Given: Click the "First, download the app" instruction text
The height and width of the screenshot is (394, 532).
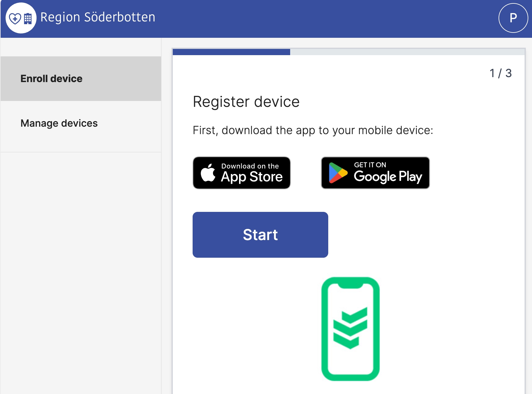Looking at the screenshot, I should [x=313, y=130].
